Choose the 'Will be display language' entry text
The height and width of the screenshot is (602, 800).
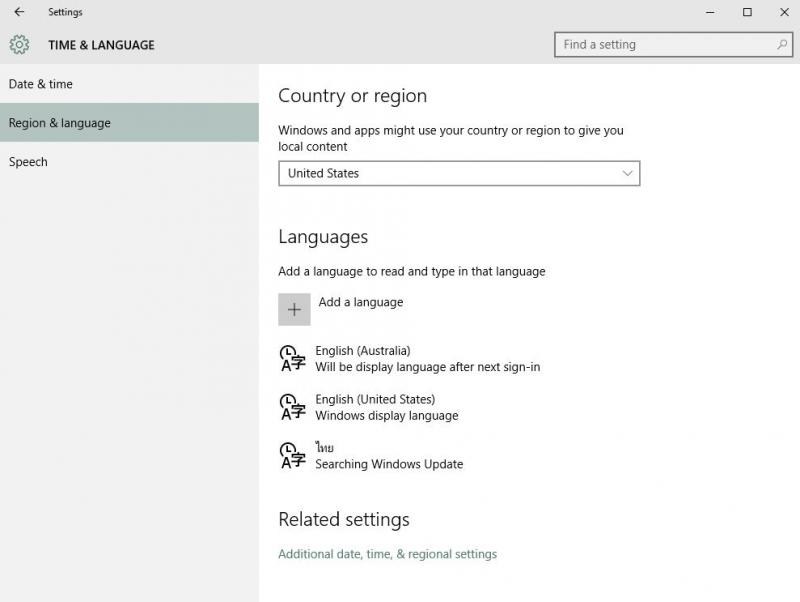(427, 367)
